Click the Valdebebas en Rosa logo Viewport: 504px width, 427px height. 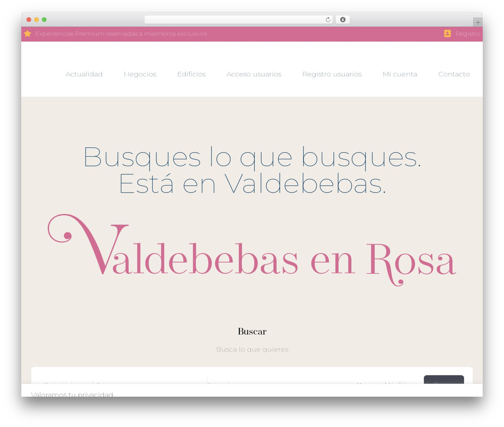point(252,250)
